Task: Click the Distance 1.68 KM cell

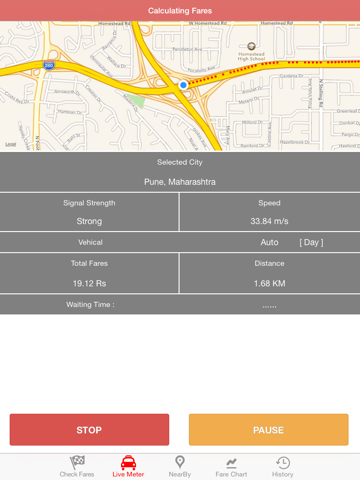Action: point(270,273)
